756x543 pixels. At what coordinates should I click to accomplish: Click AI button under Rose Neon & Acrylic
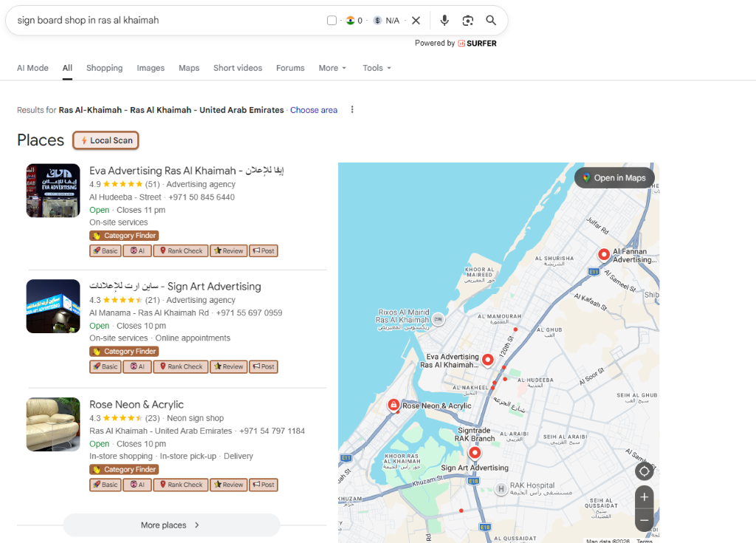coord(137,485)
